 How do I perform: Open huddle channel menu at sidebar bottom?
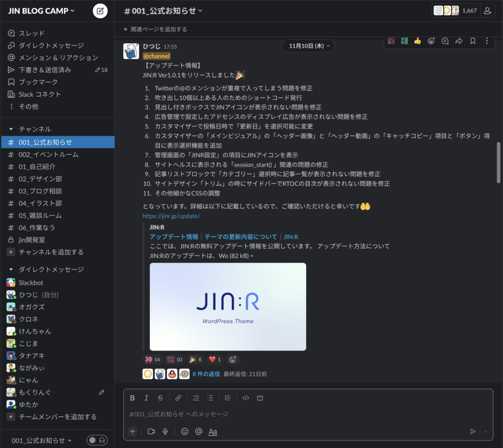click(x=41, y=441)
